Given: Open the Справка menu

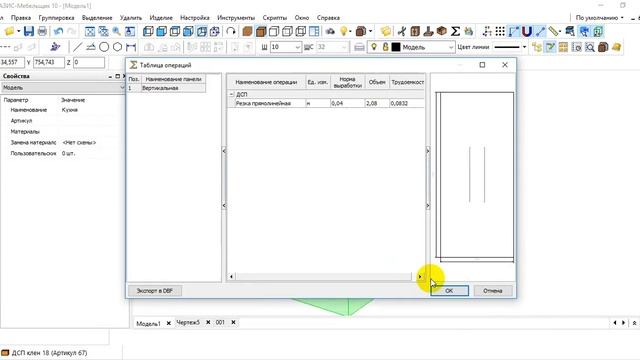Looking at the screenshot, I should point(328,18).
